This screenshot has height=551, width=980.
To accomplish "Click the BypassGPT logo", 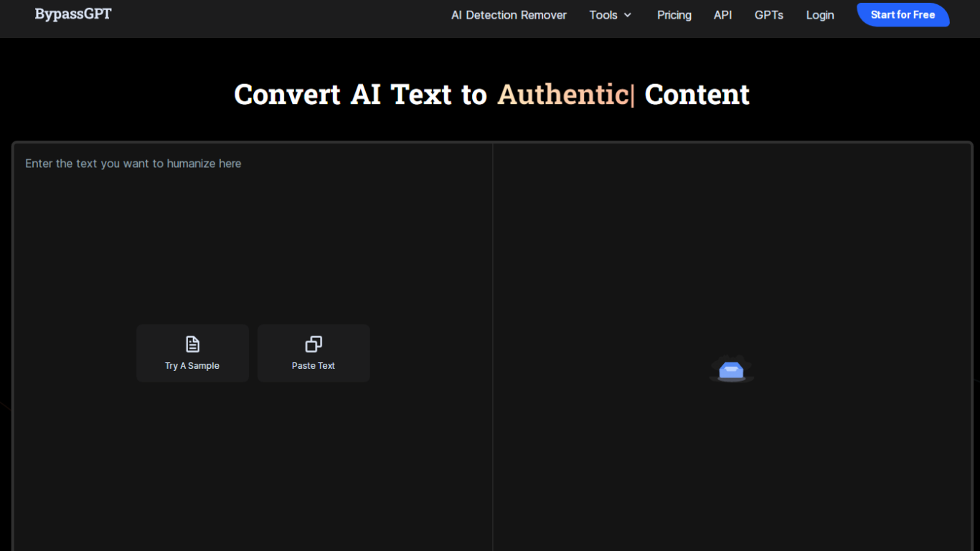I will [x=73, y=14].
